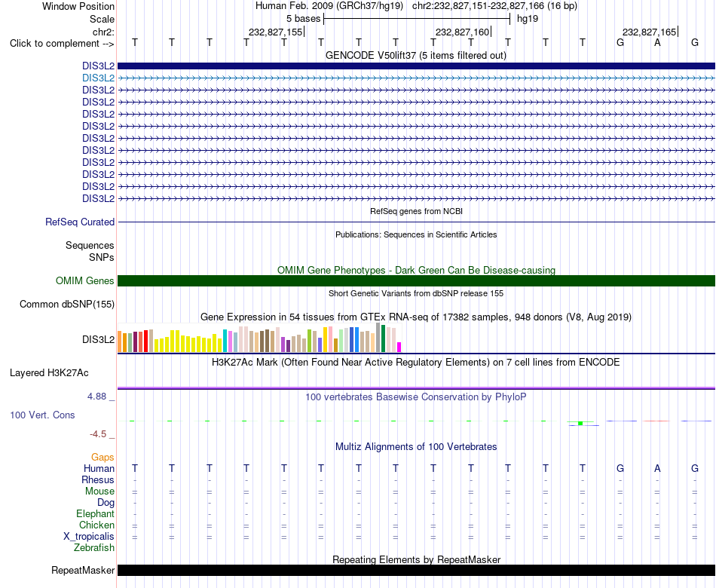
Task: Open the GENCODE V50lift37 track title
Action: point(415,55)
